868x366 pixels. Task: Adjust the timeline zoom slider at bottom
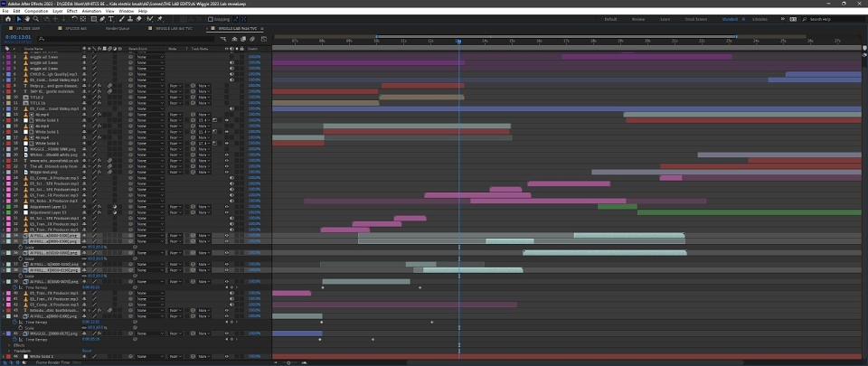[288, 362]
